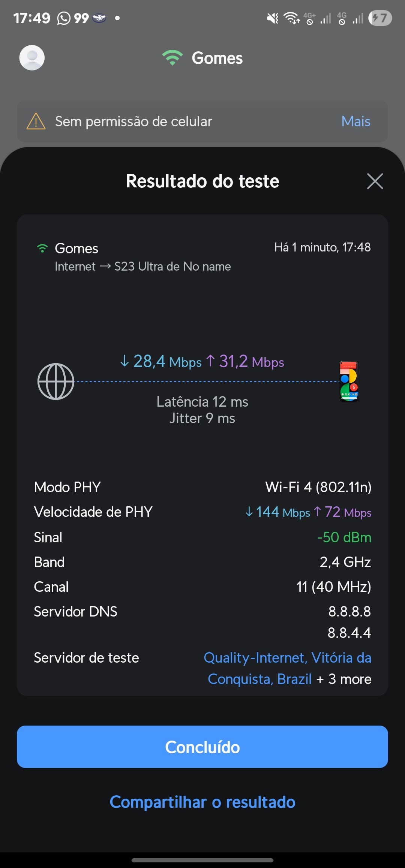405x868 pixels.
Task: Open the WhatsApp notification icon in the status bar
Action: point(64,18)
